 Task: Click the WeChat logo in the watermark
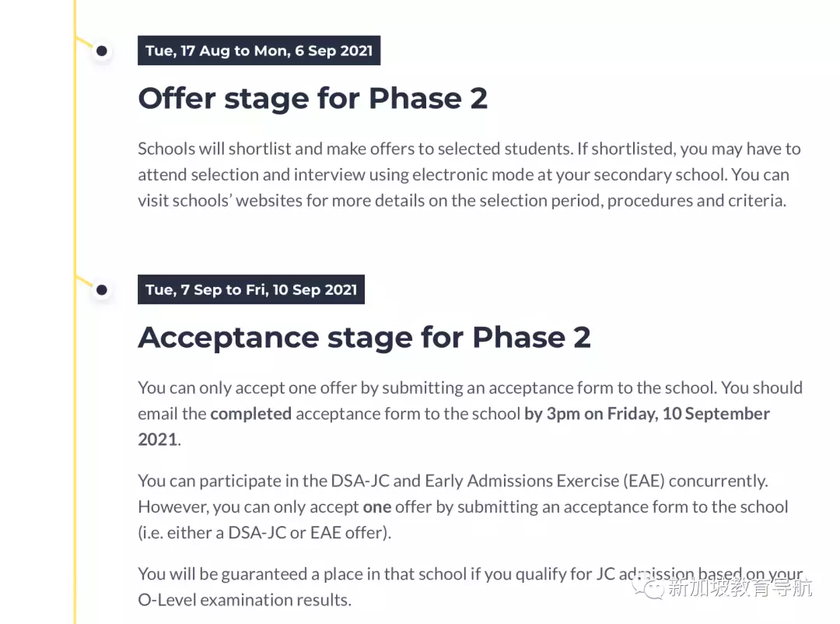pos(647,586)
